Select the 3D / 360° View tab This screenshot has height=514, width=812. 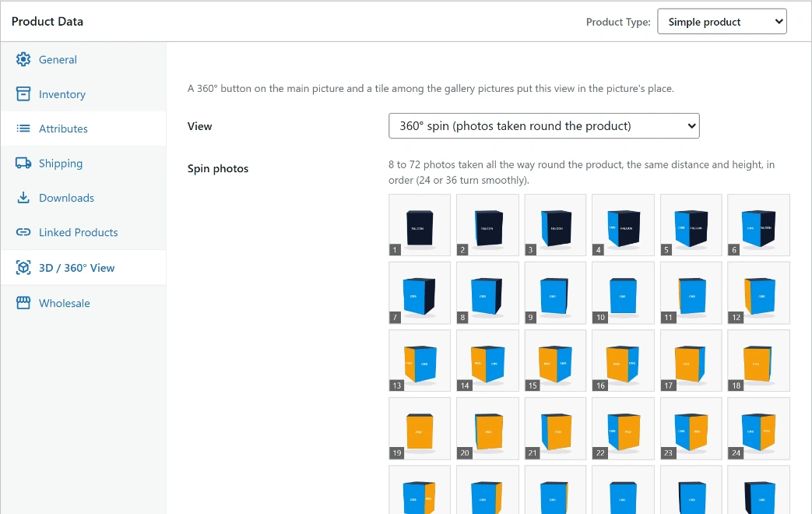coord(83,267)
